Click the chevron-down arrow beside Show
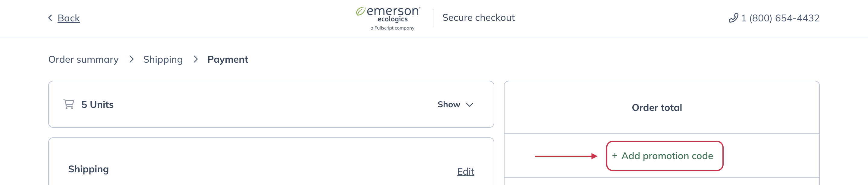The image size is (868, 185). coord(469,105)
